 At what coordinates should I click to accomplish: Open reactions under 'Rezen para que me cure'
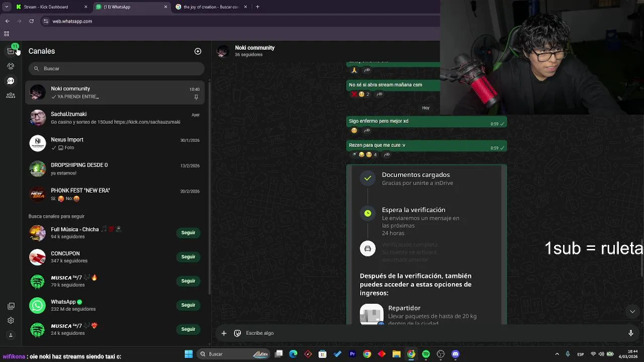[364, 154]
